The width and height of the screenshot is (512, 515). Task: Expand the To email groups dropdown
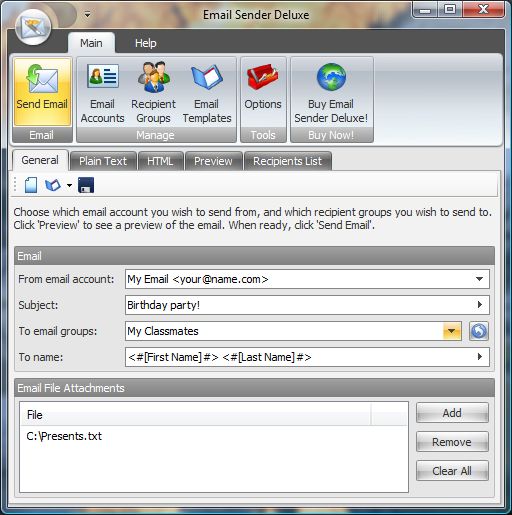(452, 331)
